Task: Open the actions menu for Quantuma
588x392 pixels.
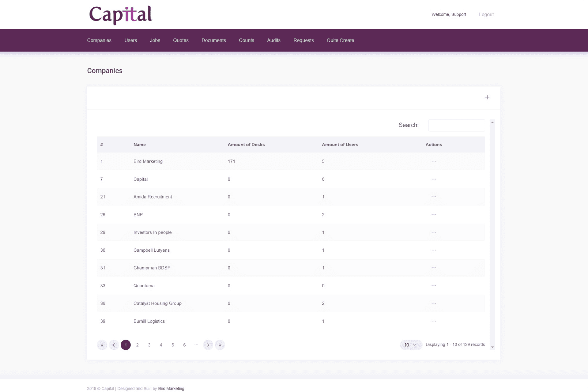Action: click(434, 285)
